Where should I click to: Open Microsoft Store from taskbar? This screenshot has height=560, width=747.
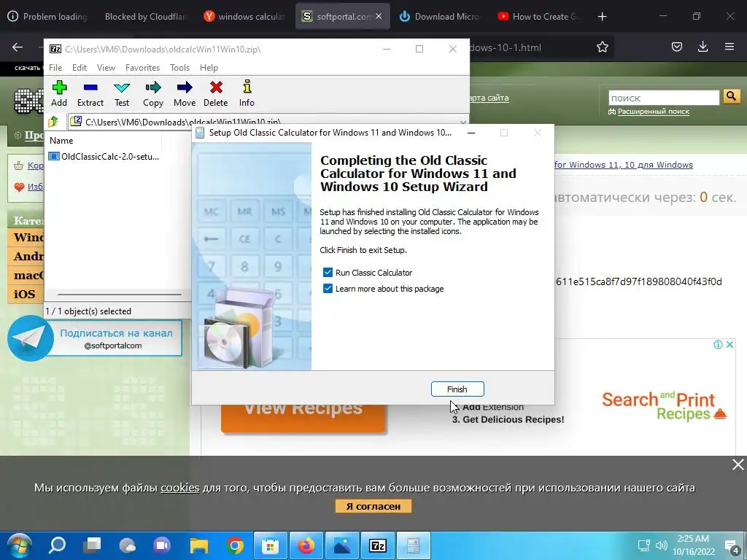pyautogui.click(x=270, y=545)
